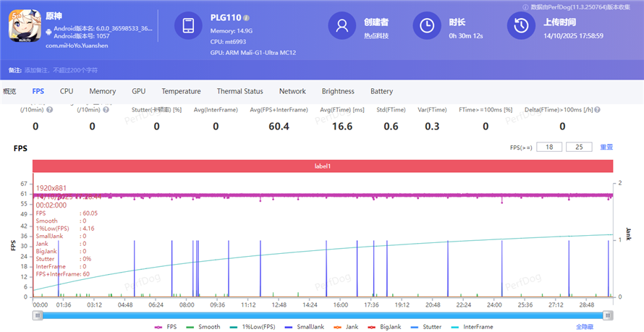Click the 重置 reset link
This screenshot has width=644, height=332.
[x=606, y=148]
